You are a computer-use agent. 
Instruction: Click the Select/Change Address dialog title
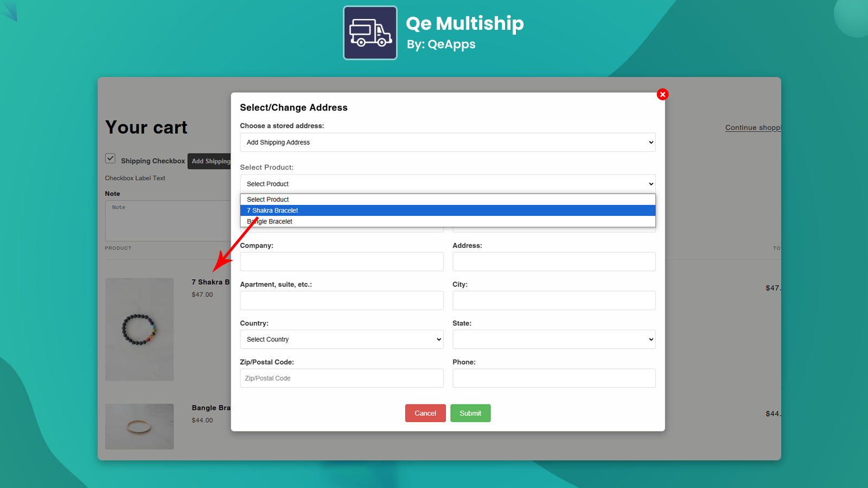293,108
